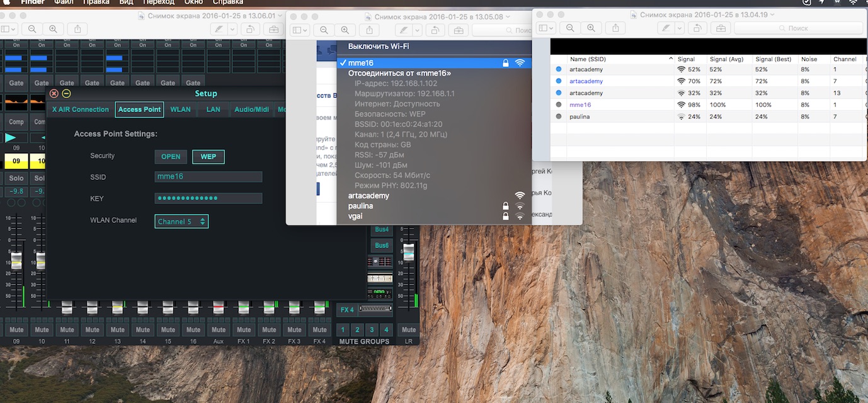Select the Bus4 send button
This screenshot has width=868, height=403.
click(382, 229)
